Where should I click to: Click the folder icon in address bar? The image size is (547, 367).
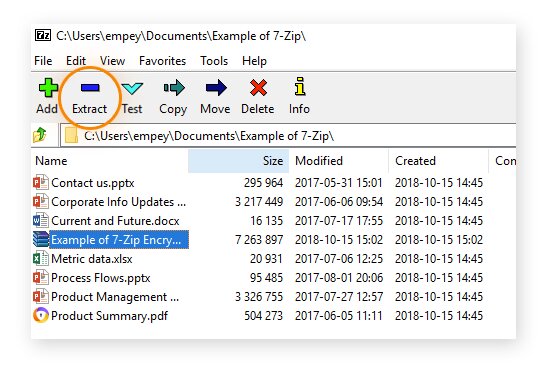coord(71,135)
